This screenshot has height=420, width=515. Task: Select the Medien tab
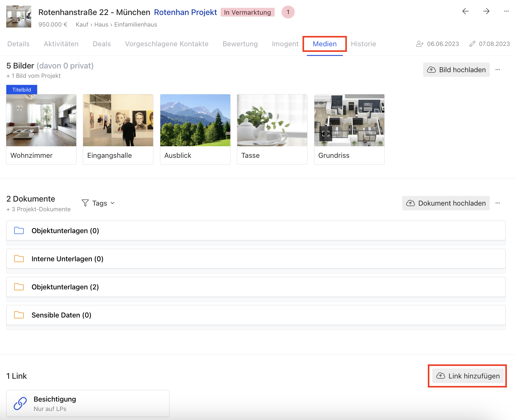[x=325, y=44]
